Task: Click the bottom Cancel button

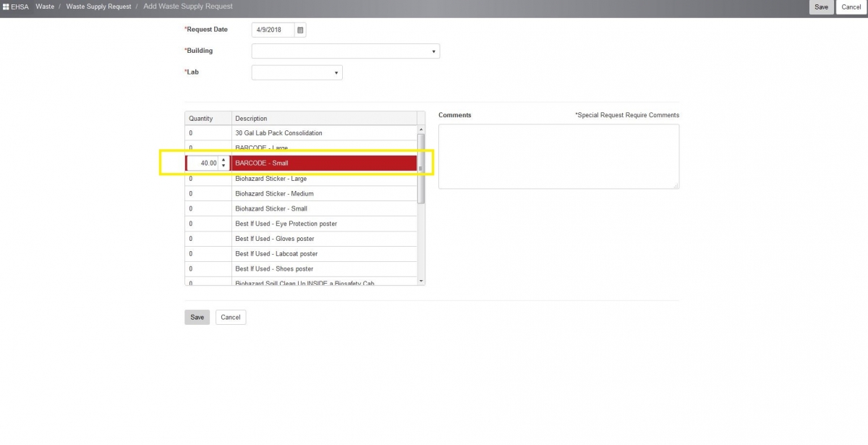Action: [230, 317]
